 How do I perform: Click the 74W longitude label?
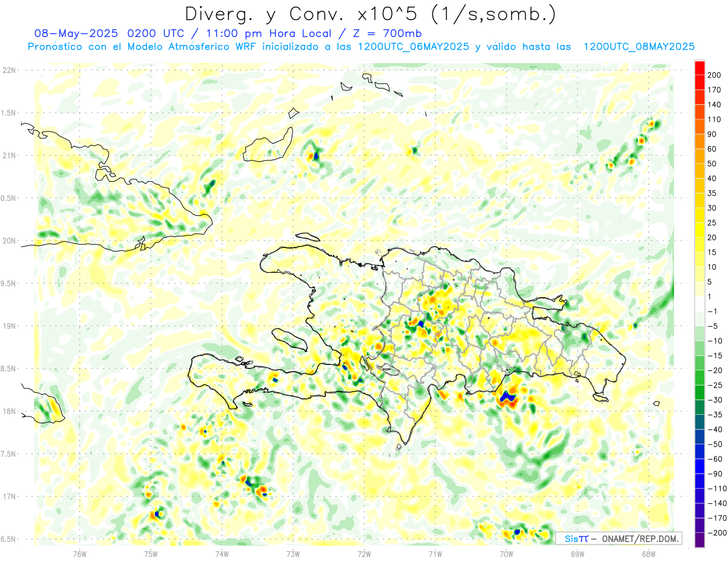tap(222, 553)
